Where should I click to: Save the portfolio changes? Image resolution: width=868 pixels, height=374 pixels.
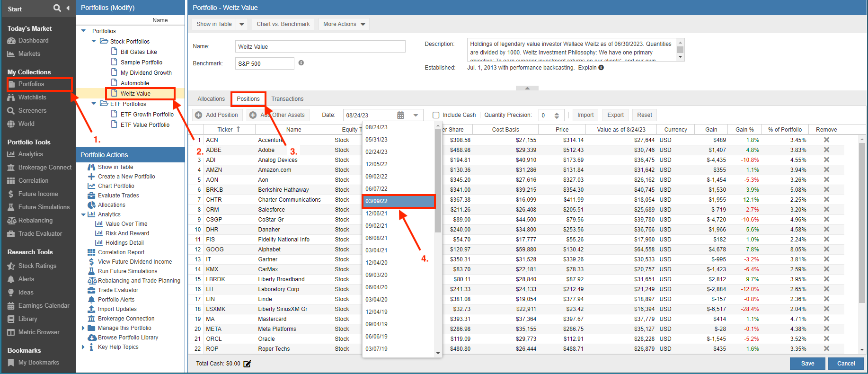tap(807, 364)
